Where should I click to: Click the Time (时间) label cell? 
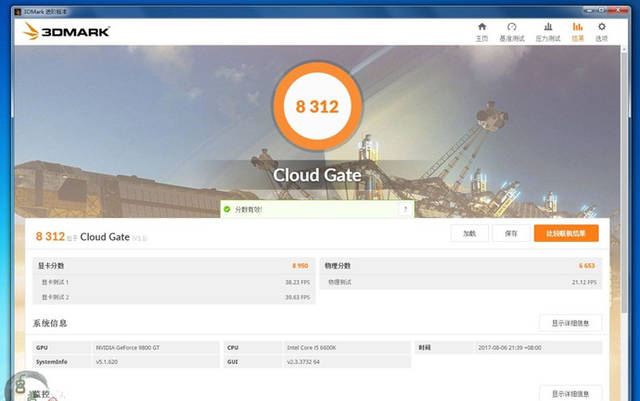(444, 348)
